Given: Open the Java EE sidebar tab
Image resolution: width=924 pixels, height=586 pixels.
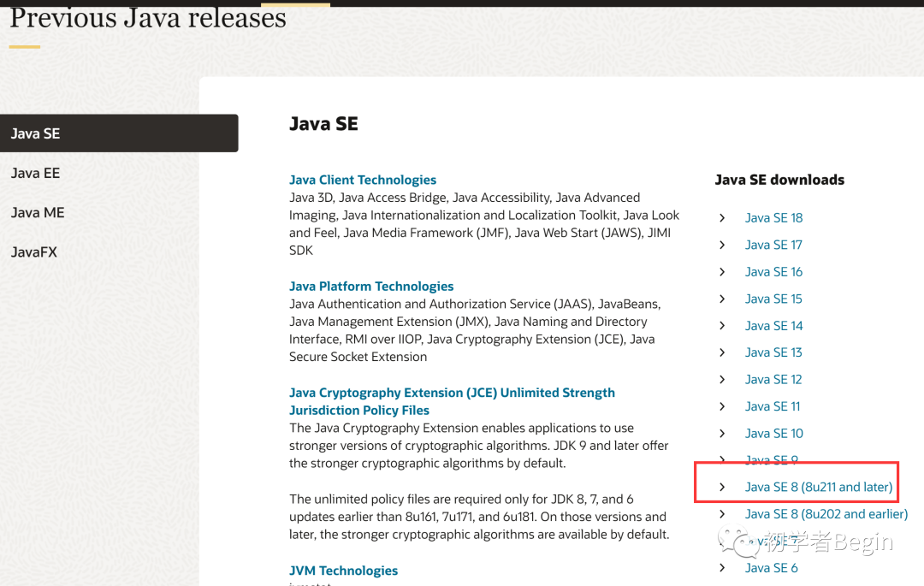Looking at the screenshot, I should point(35,173).
